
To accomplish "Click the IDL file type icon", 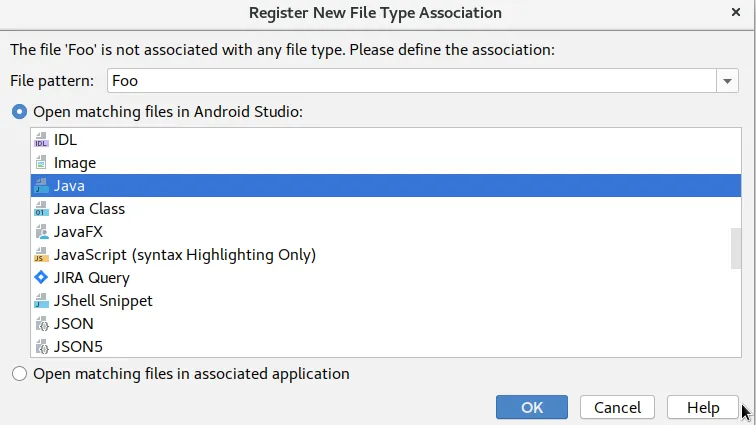I will tap(41, 140).
